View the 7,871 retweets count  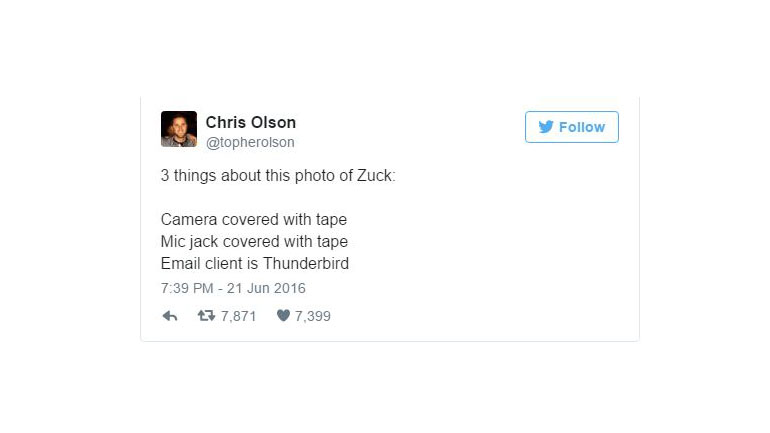[239, 316]
